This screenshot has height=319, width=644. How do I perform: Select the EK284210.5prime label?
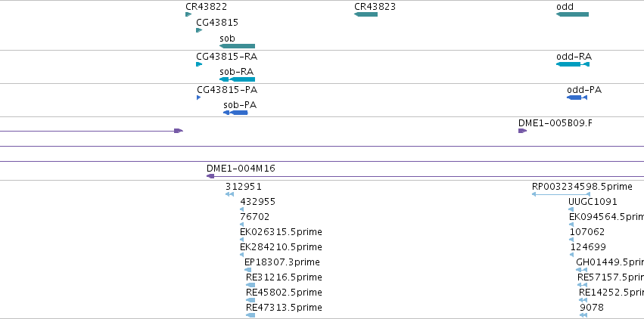(x=281, y=247)
